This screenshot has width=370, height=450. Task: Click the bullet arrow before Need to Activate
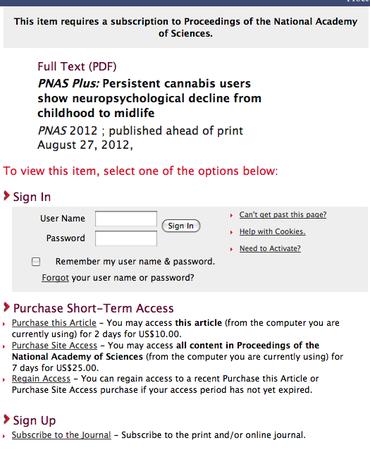[231, 249]
